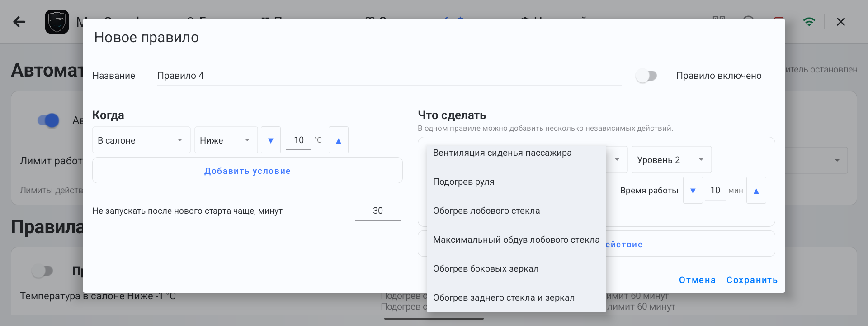Check the Wi-Fi status icon
Viewport: 868px width, 326px height.
[x=809, y=22]
